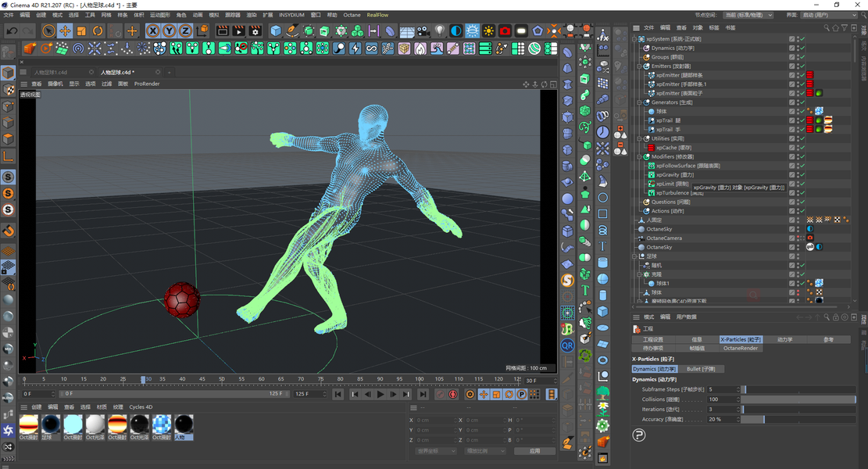Adjust the Accuracy slider

(x=798, y=419)
